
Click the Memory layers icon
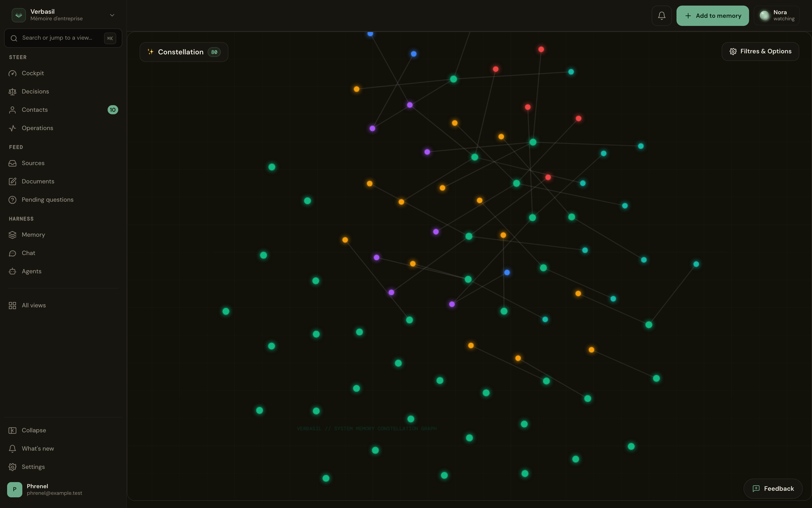[x=12, y=235]
